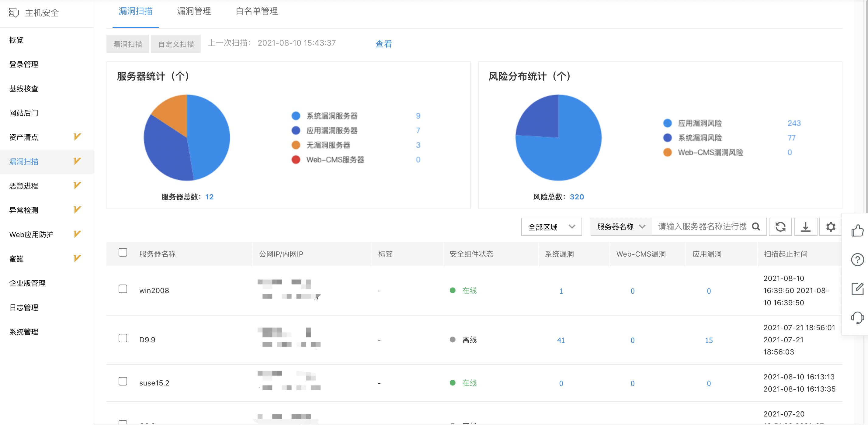
Task: Click the 应用漏洞风险 count 243
Action: (794, 123)
